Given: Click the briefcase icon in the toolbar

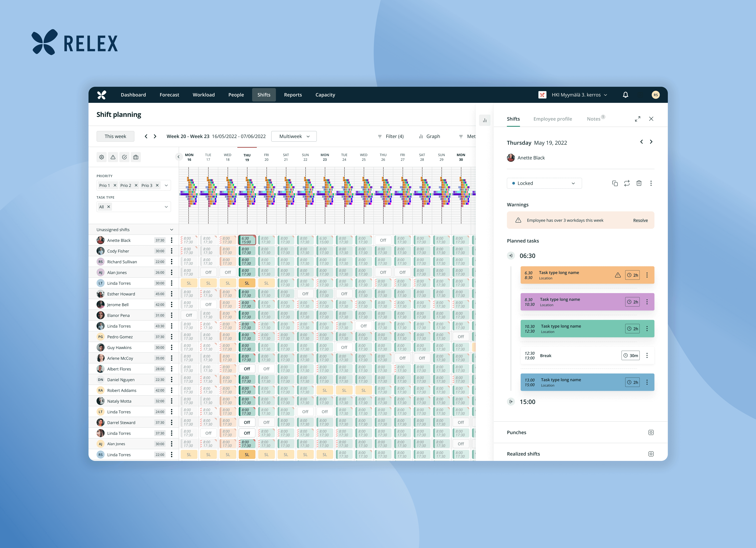Looking at the screenshot, I should pos(136,157).
